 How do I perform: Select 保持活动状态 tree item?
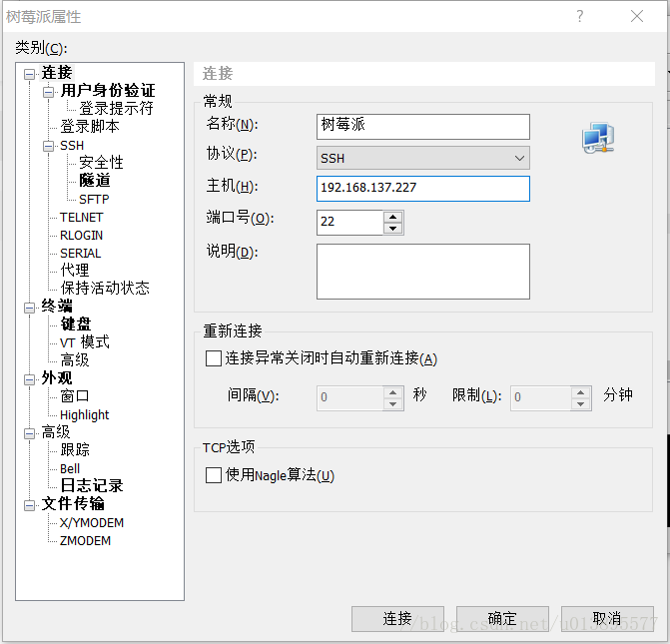tap(105, 288)
